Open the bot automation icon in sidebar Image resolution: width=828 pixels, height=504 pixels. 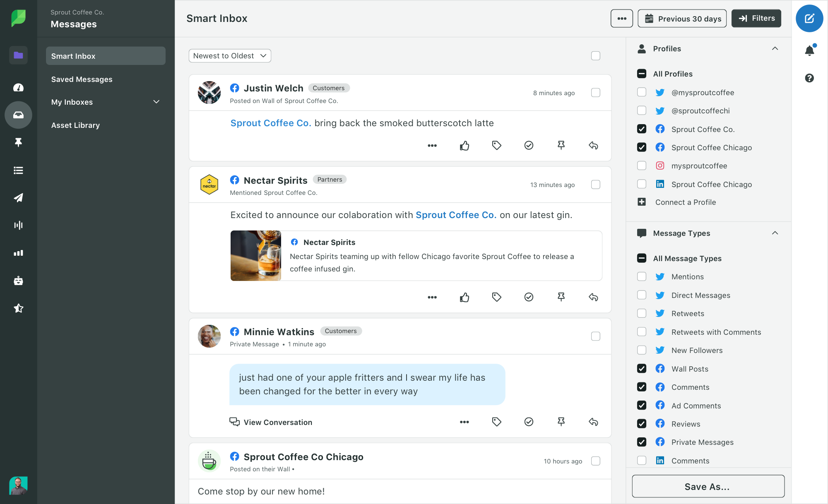point(18,281)
